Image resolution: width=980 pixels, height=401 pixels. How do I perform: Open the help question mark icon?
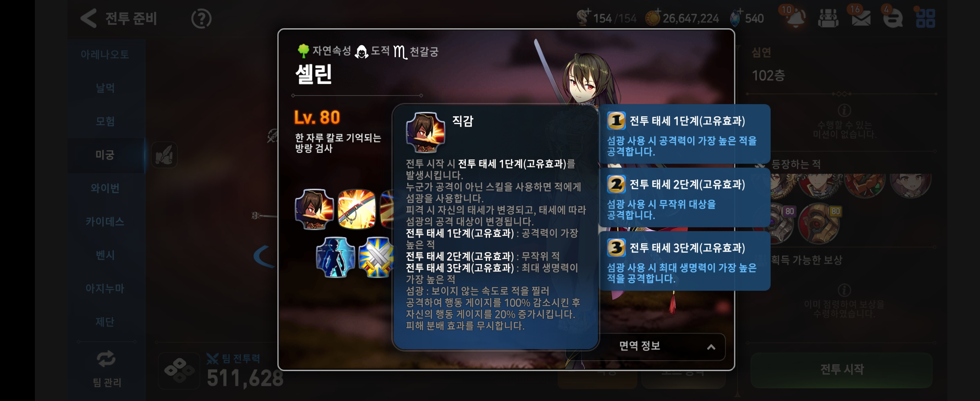201,19
